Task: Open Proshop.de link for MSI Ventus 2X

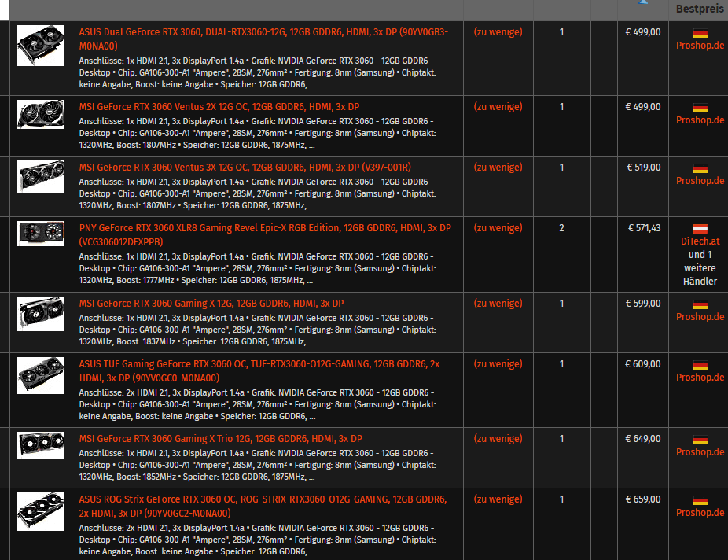Action: tap(700, 120)
